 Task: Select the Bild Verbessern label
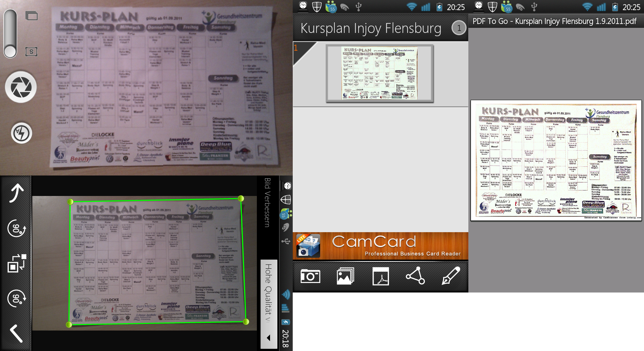pos(267,202)
